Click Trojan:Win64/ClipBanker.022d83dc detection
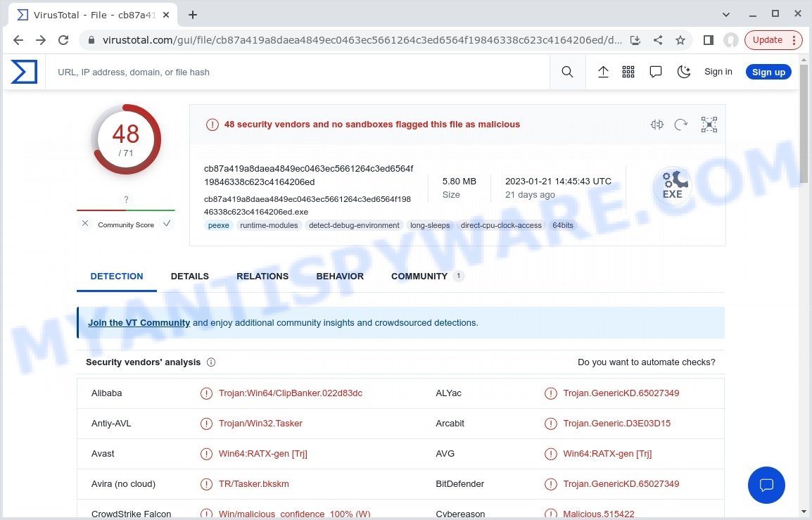812x520 pixels. (290, 393)
